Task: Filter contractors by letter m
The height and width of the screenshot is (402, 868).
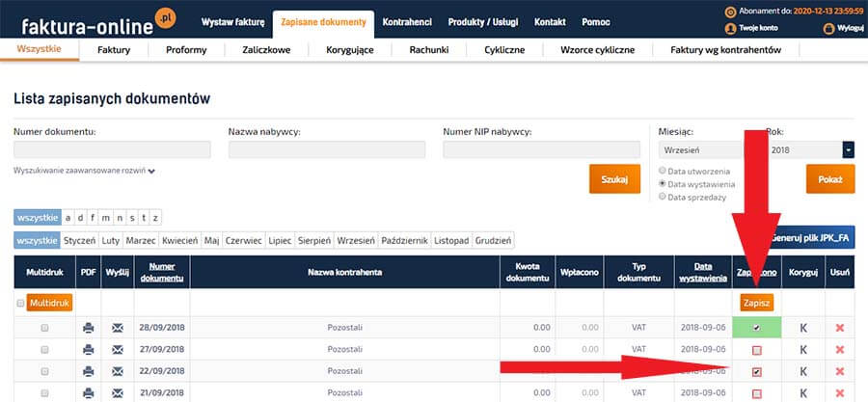Action: [x=106, y=218]
